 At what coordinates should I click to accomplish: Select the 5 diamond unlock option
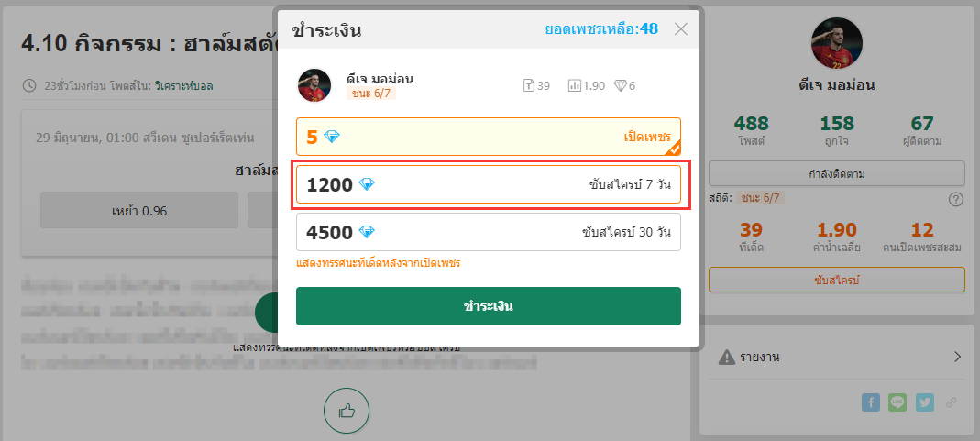coord(488,137)
